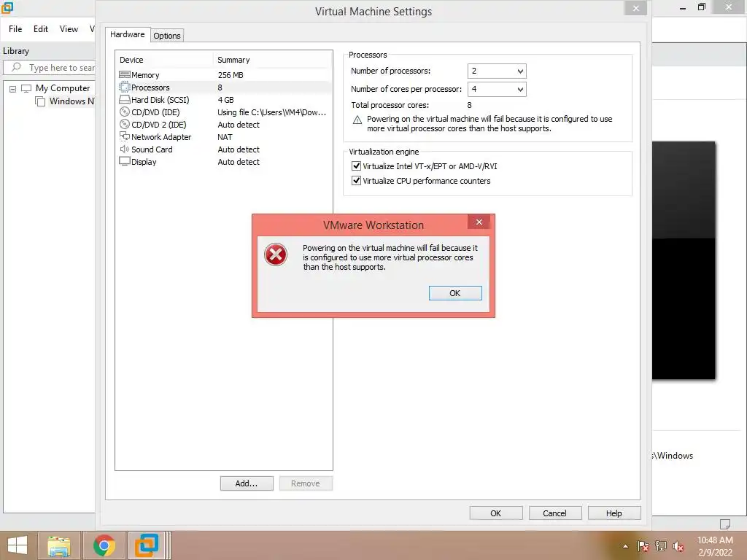Viewport: 747px width, 560px height.
Task: Click the VMware Workstation logo in title bar
Action: [7, 7]
